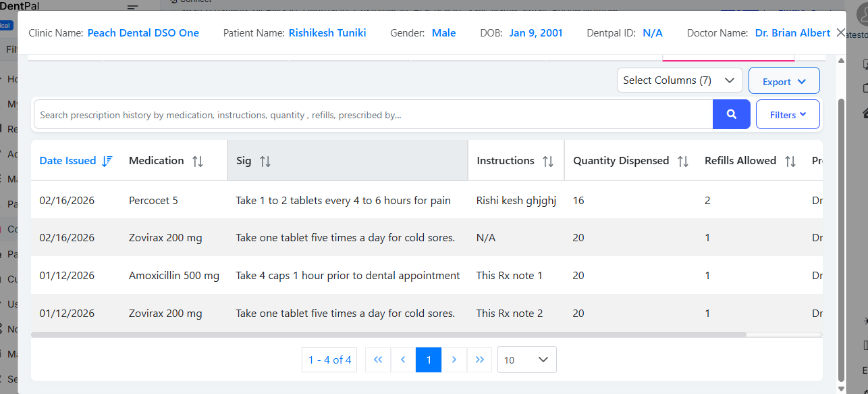Click the horizontal table scrollbar
The width and height of the screenshot is (868, 394).
coord(388,335)
